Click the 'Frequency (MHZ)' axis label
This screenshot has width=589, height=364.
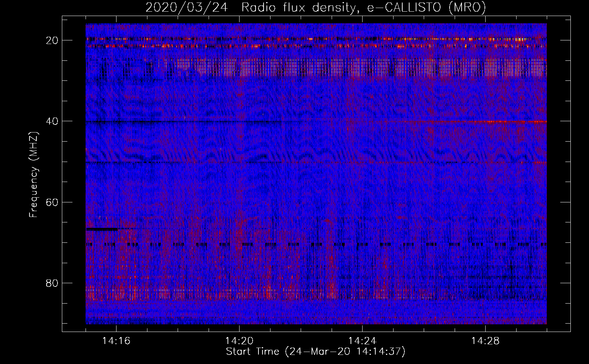click(x=33, y=175)
